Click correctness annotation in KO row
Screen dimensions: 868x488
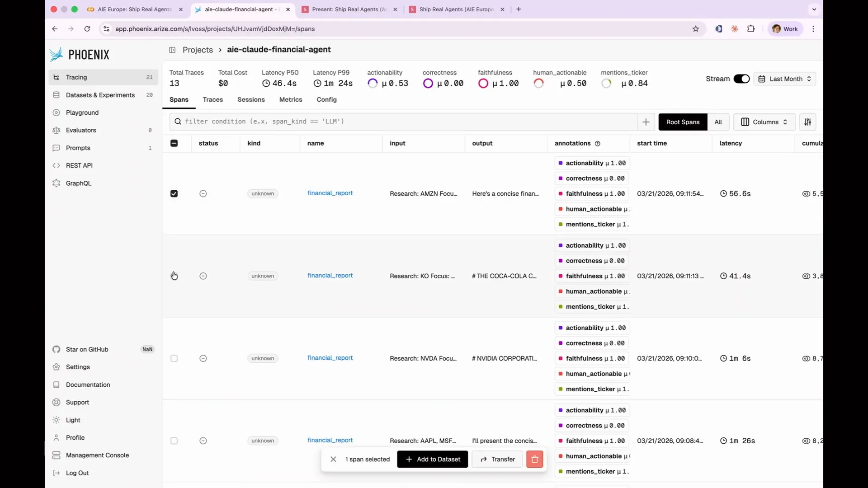pos(592,261)
